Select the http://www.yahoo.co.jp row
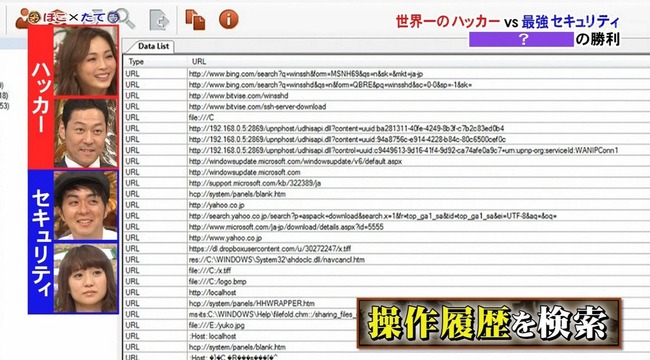The image size is (650, 360). click(x=387, y=238)
